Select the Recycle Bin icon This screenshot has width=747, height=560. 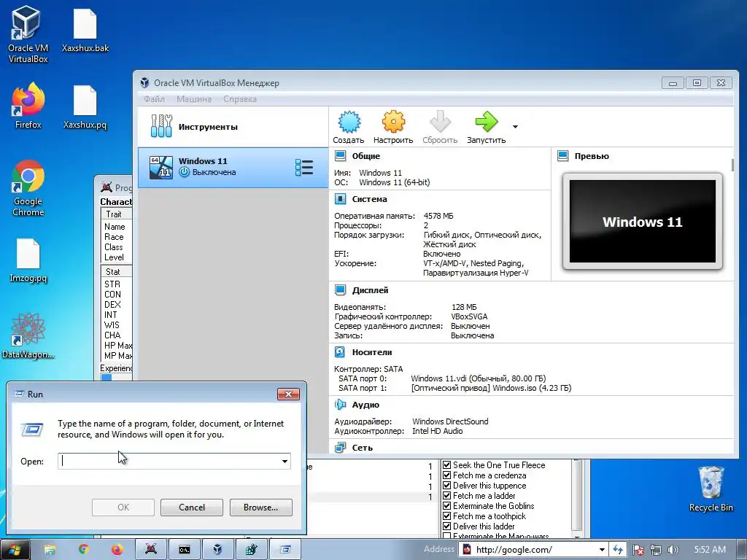711,489
